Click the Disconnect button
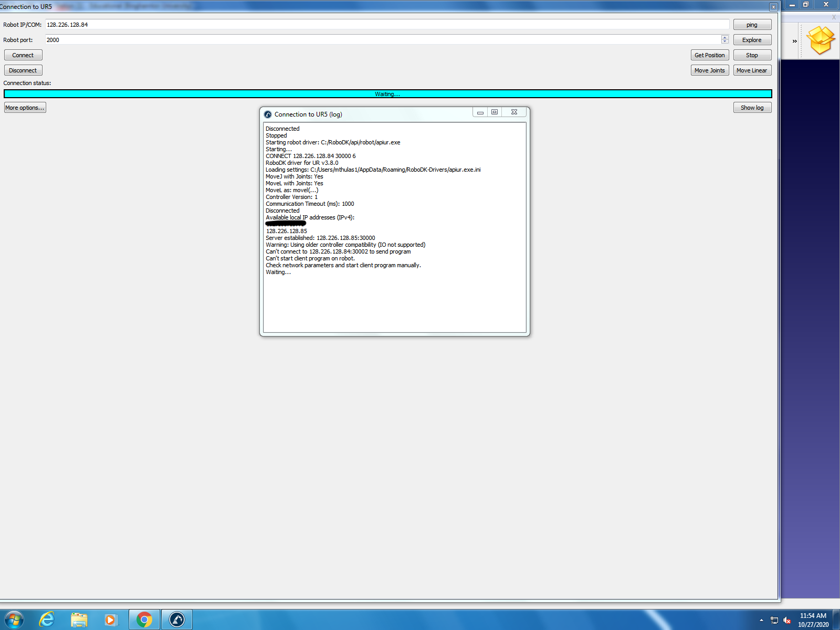The image size is (840, 630). point(23,70)
